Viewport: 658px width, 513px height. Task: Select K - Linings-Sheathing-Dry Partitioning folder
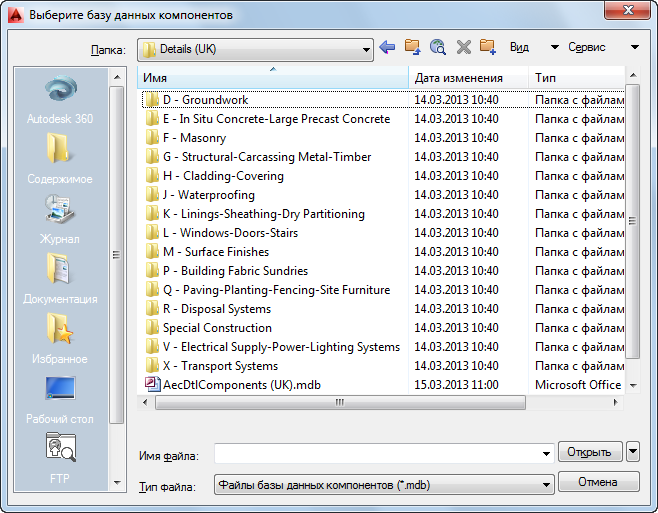264,214
